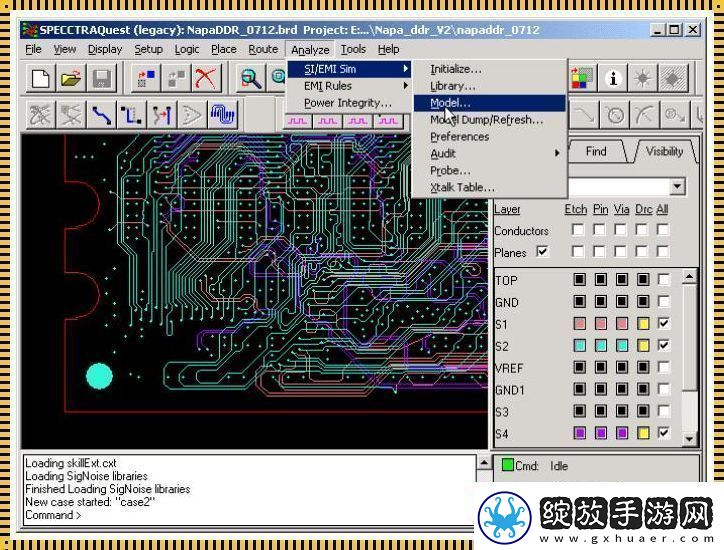The image size is (724, 550).
Task: Enable the GND layer All checkbox
Action: click(664, 302)
